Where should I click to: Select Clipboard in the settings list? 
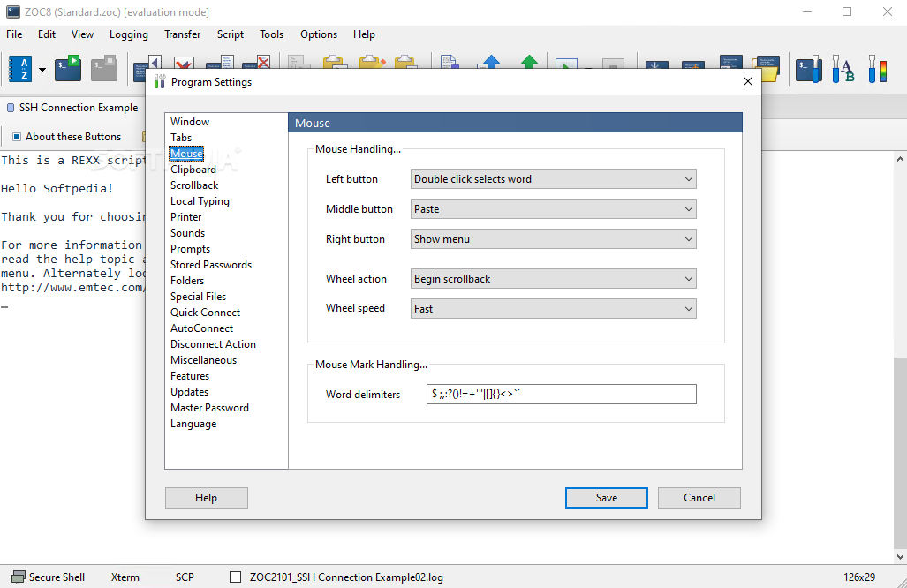(193, 170)
